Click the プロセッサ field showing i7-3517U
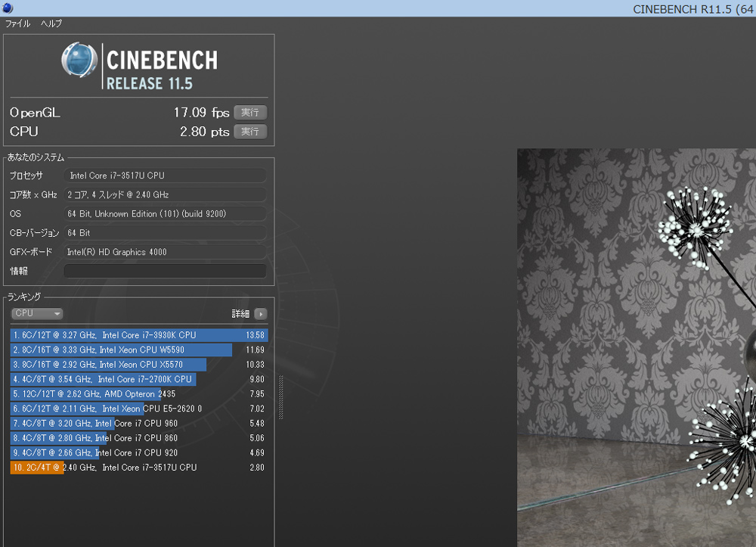756x547 pixels. [x=165, y=176]
